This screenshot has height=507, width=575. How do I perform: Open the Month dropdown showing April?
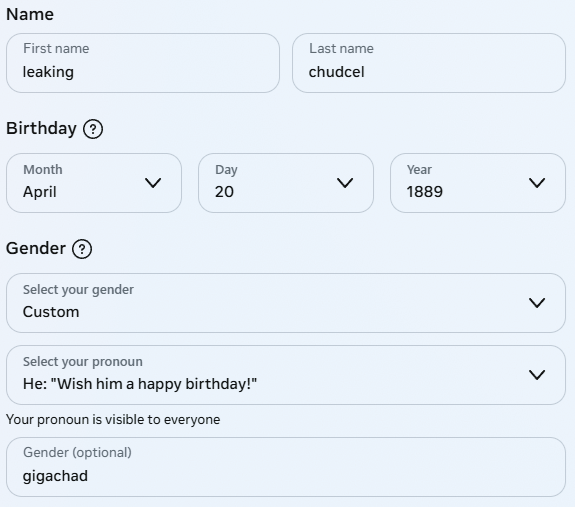click(x=94, y=183)
